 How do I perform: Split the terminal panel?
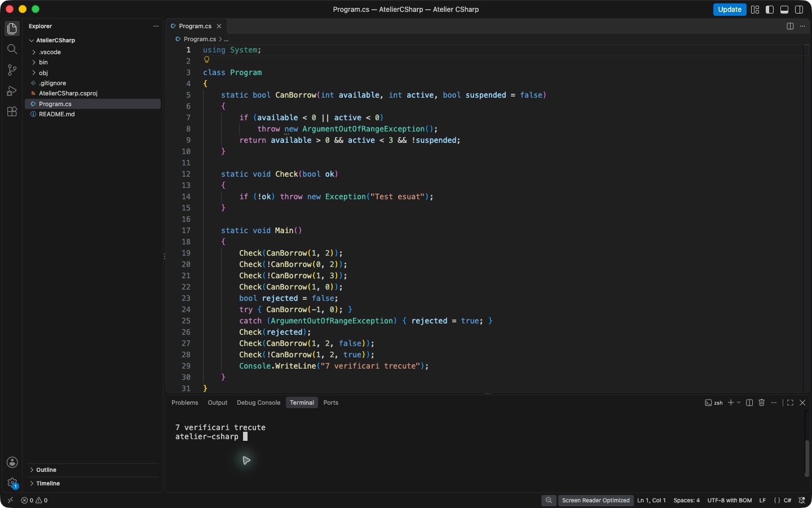749,402
